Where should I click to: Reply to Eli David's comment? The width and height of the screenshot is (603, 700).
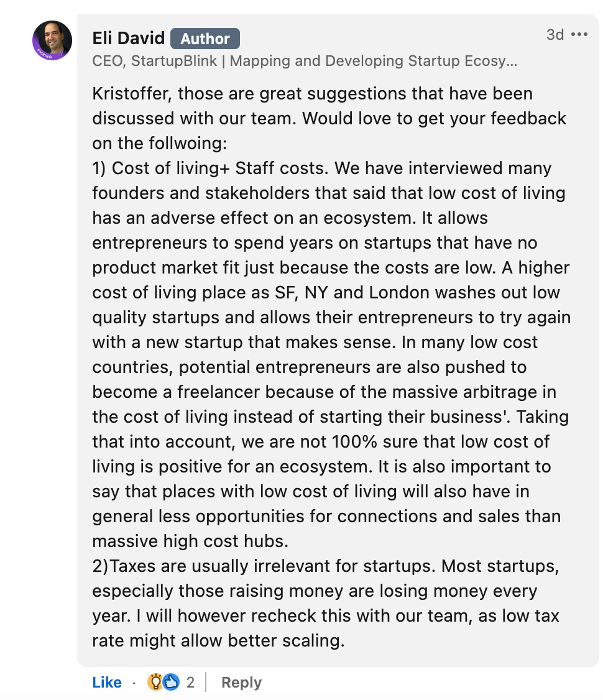241,682
